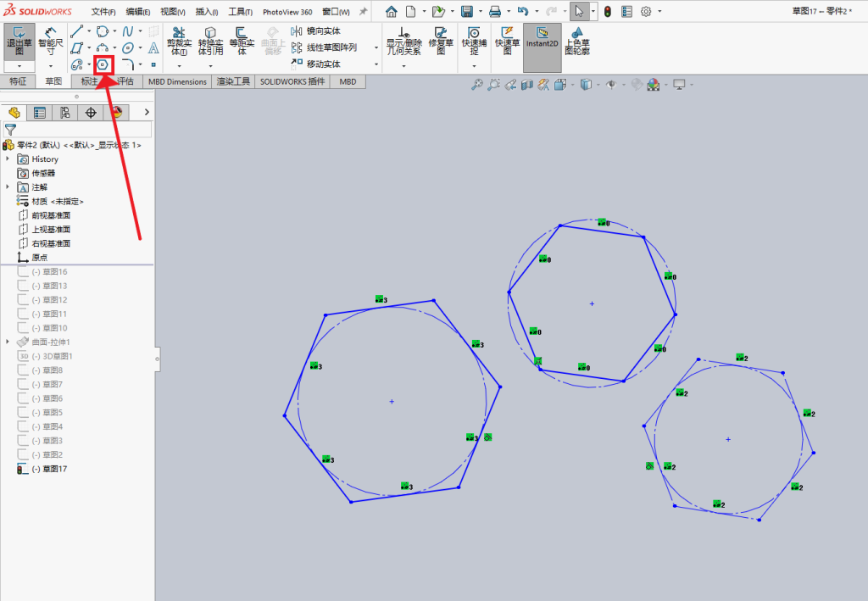
Task: Click 镜向实体 mirror entities
Action: 316,31
